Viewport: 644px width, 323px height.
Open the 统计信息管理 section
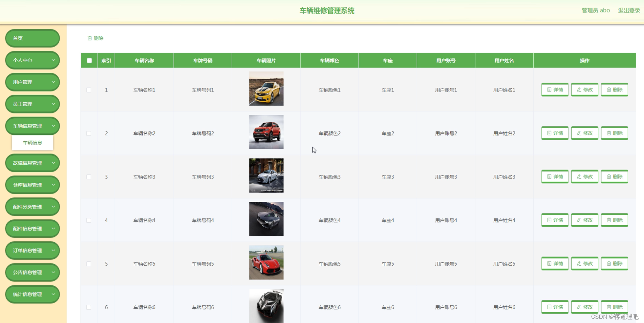point(32,294)
